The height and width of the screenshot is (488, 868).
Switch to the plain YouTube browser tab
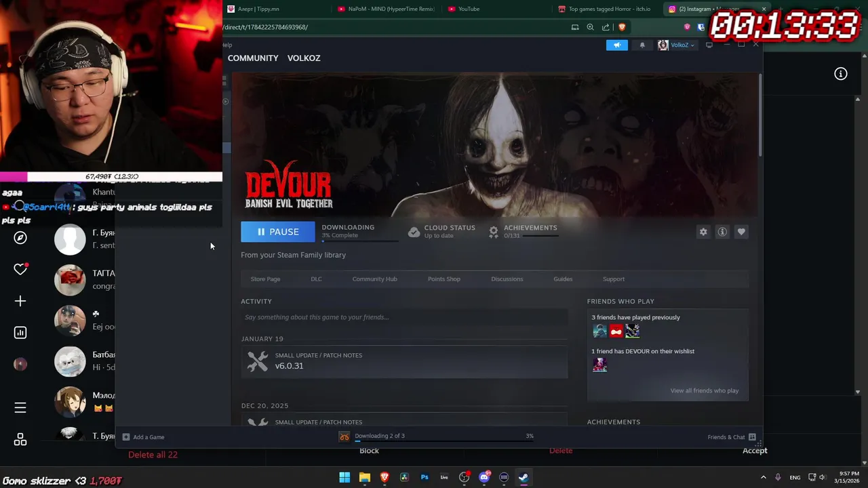pos(496,9)
